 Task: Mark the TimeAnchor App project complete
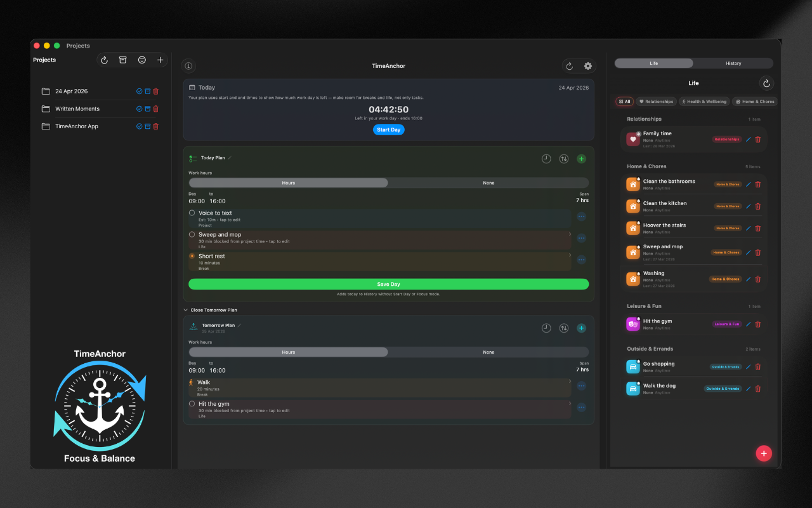140,126
